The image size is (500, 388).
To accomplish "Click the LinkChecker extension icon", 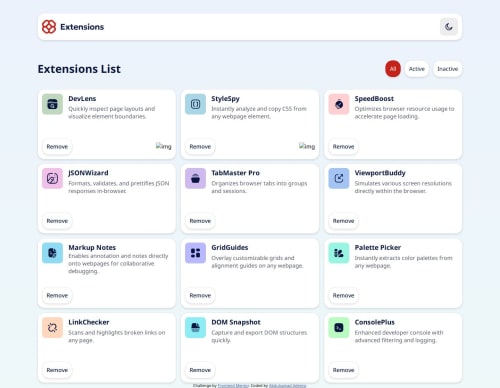I will (x=52, y=328).
